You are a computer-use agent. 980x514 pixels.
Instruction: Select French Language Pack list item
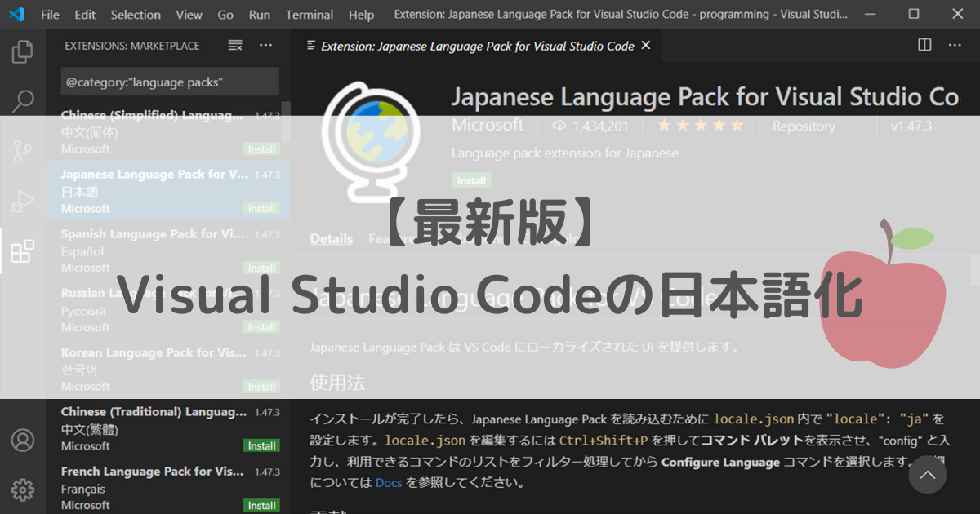(x=169, y=488)
